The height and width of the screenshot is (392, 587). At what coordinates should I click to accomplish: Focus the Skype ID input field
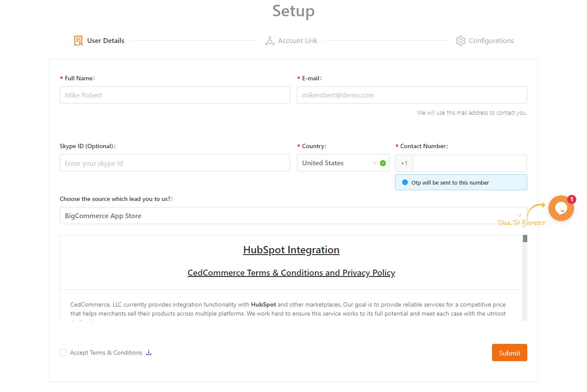tap(175, 163)
